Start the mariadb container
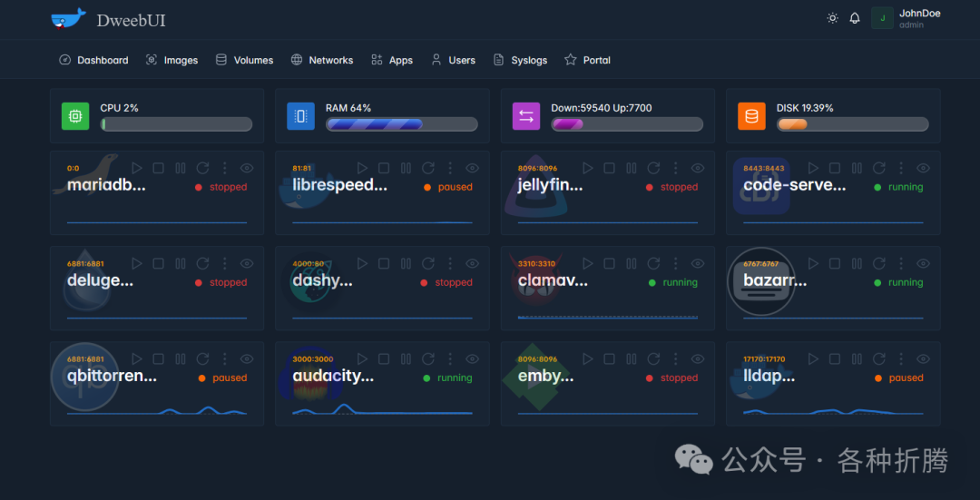The width and height of the screenshot is (980, 500). 137,168
